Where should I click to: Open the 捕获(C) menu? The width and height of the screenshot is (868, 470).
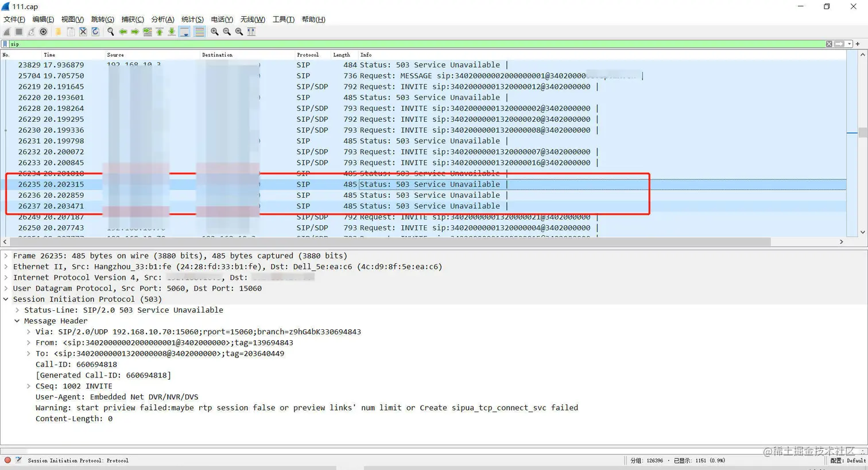click(133, 20)
